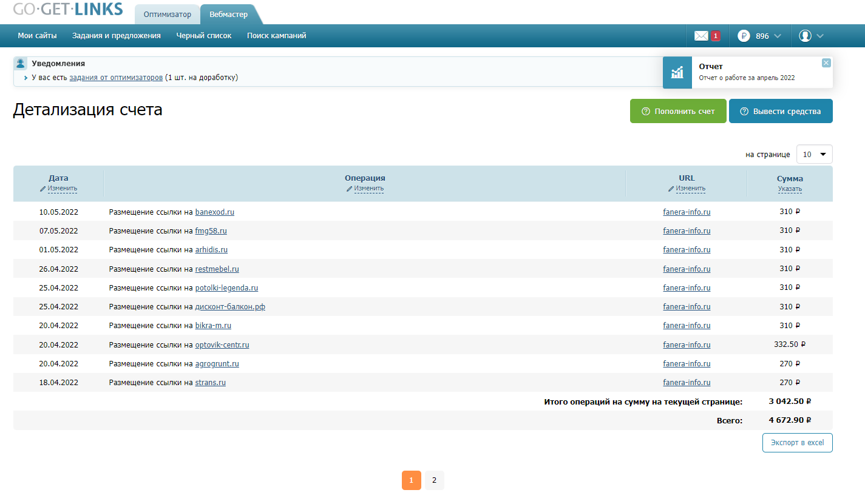Viewport: 865px width, 504px height.
Task: Click the Уведомления person icon
Action: (x=21, y=63)
